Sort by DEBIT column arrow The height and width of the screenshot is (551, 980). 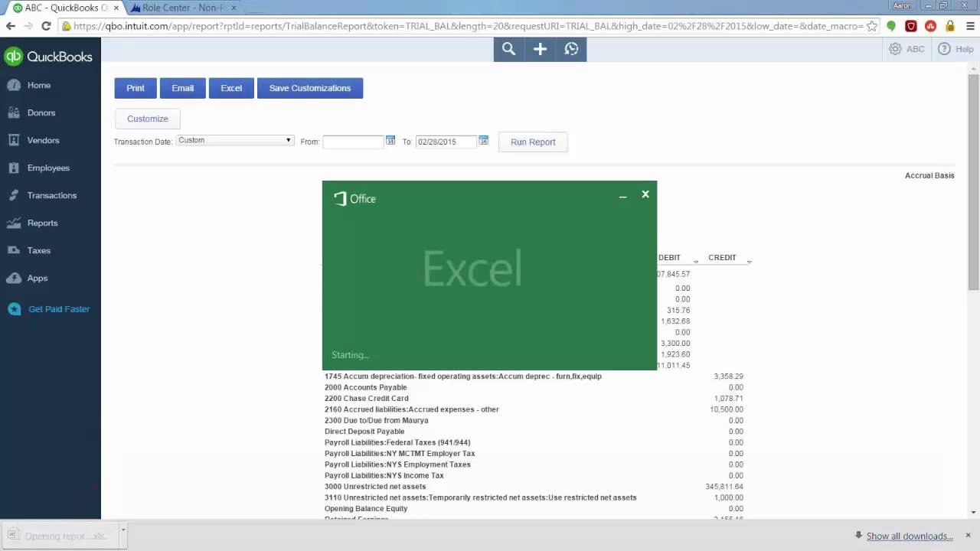tap(696, 261)
